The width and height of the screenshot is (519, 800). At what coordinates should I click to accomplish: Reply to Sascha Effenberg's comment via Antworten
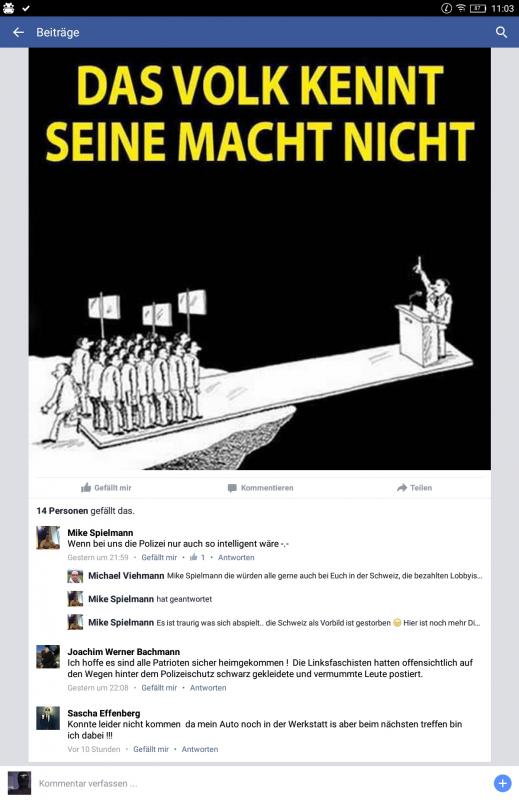coord(200,749)
